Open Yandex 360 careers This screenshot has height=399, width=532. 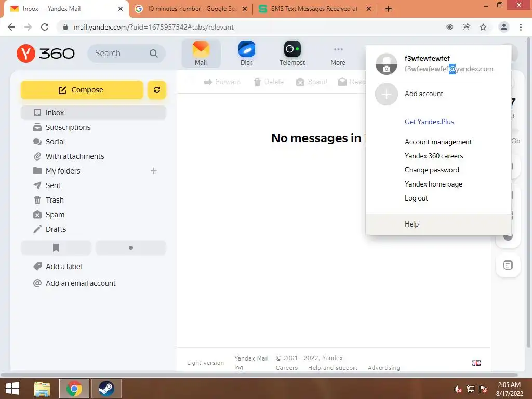434,156
